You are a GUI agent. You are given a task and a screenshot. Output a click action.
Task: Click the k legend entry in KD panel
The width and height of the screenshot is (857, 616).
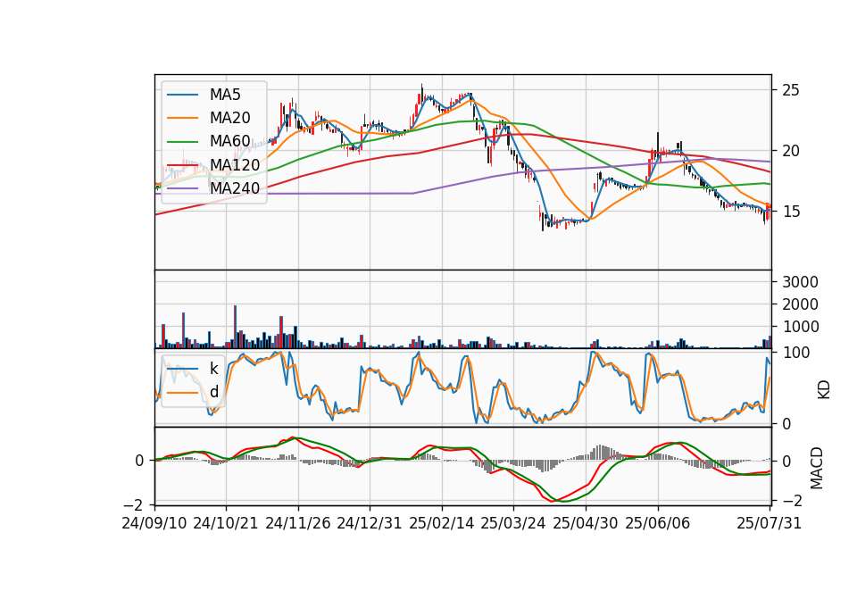pyautogui.click(x=213, y=369)
